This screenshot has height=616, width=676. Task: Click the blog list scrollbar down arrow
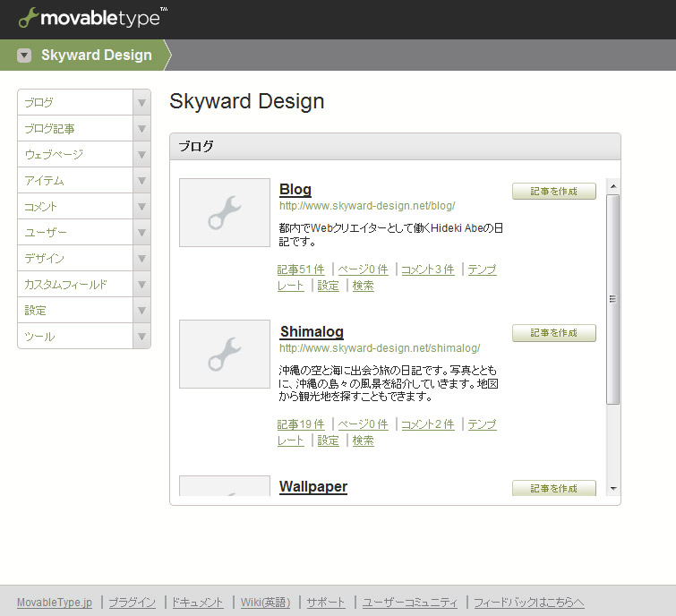(613, 488)
